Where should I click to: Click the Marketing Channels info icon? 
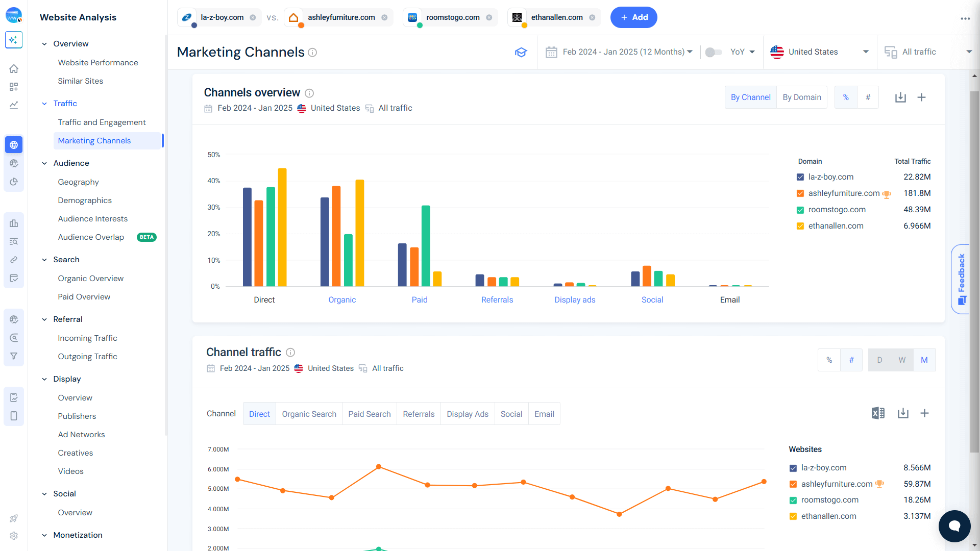(312, 53)
